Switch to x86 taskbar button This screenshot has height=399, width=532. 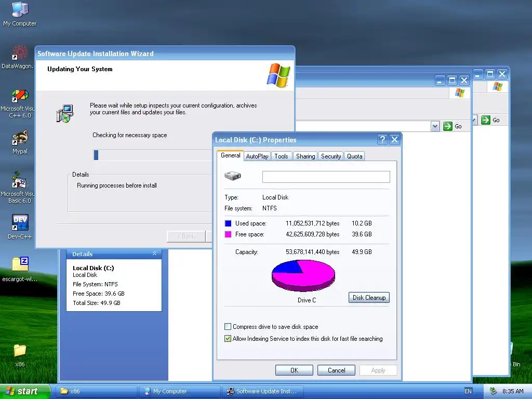tap(97, 391)
